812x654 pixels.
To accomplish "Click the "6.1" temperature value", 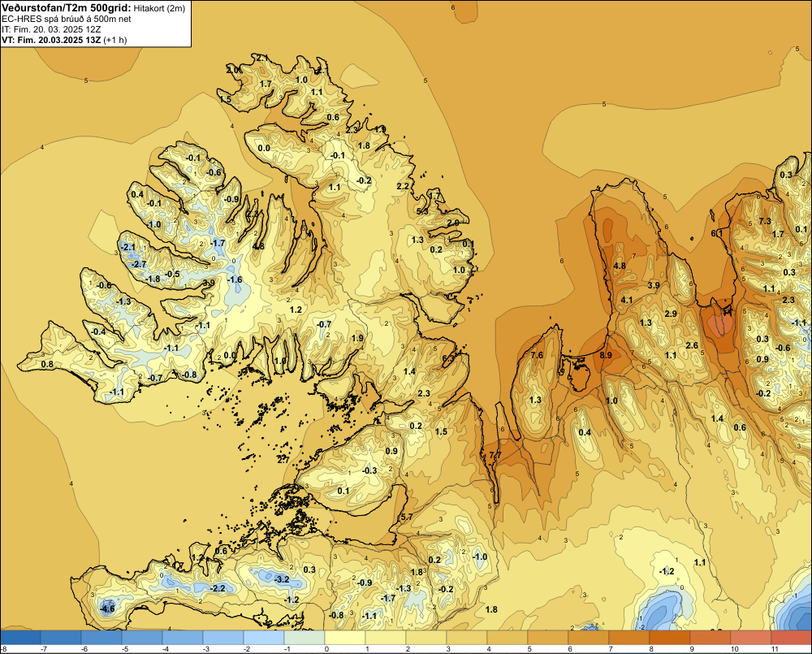I will click(x=717, y=233).
